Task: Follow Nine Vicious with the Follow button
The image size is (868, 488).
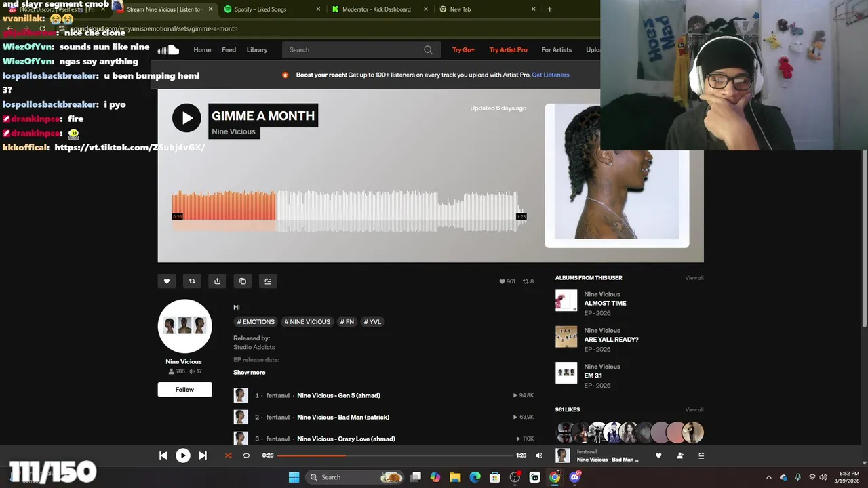Action: 184,390
